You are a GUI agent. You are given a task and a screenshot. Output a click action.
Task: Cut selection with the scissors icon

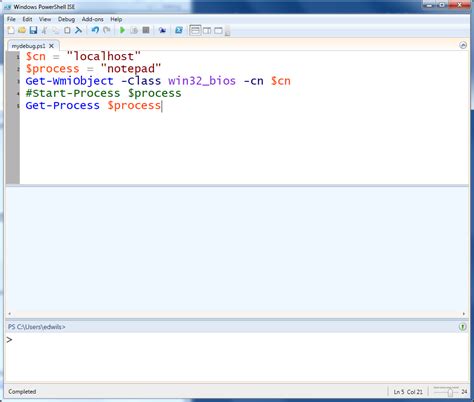click(44, 30)
